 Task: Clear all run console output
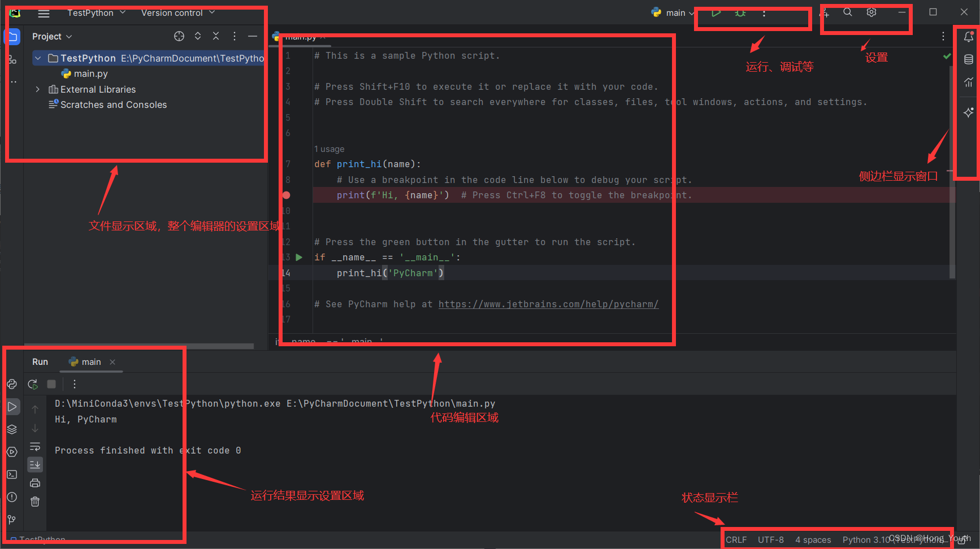(35, 502)
